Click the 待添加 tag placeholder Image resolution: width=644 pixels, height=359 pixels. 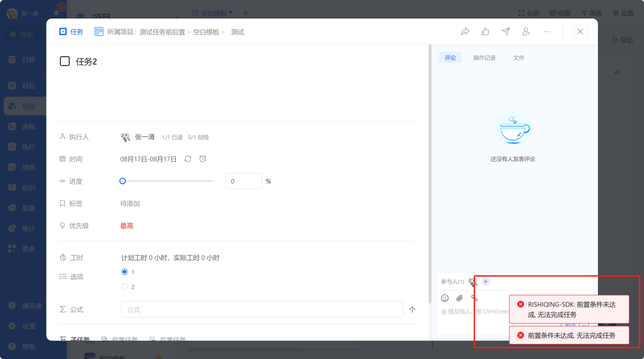click(x=130, y=204)
